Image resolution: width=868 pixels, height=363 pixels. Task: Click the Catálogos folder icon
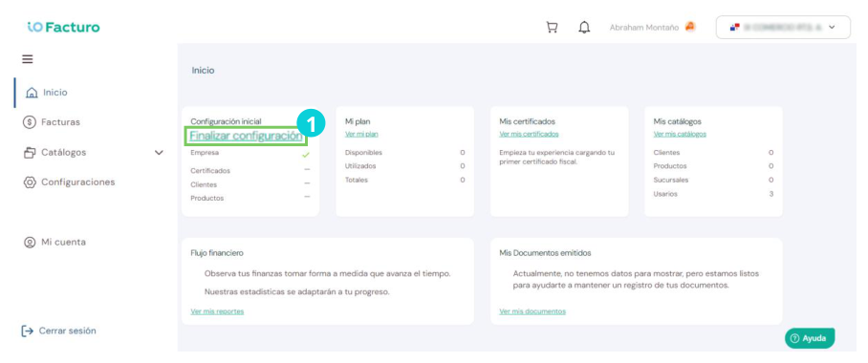[30, 152]
